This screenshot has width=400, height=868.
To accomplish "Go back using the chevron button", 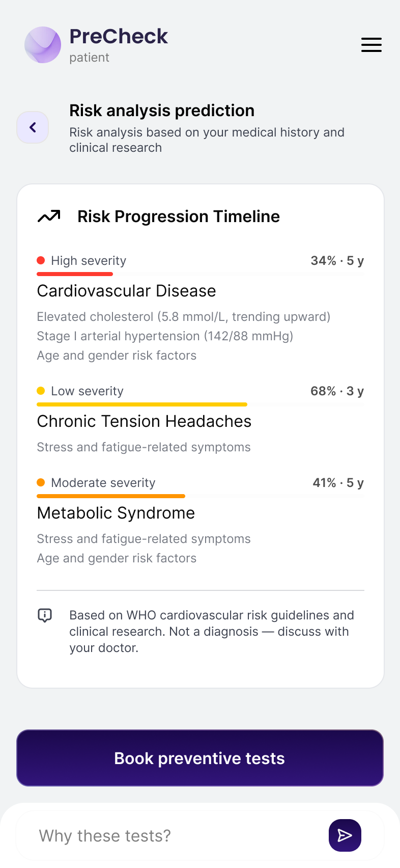I will point(33,127).
